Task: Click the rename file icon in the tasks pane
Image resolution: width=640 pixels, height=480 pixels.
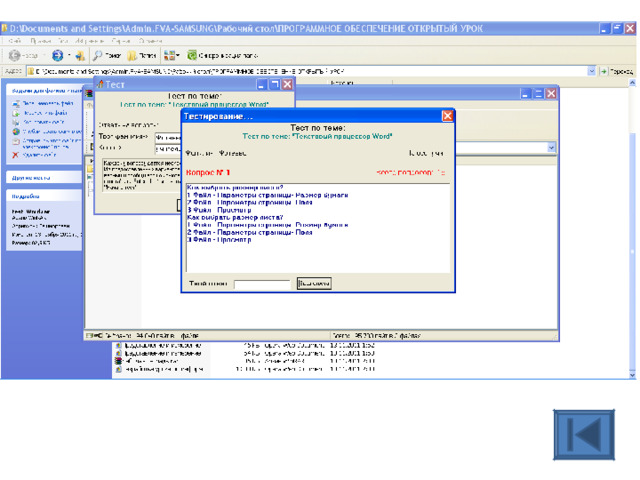Action: 16,104
